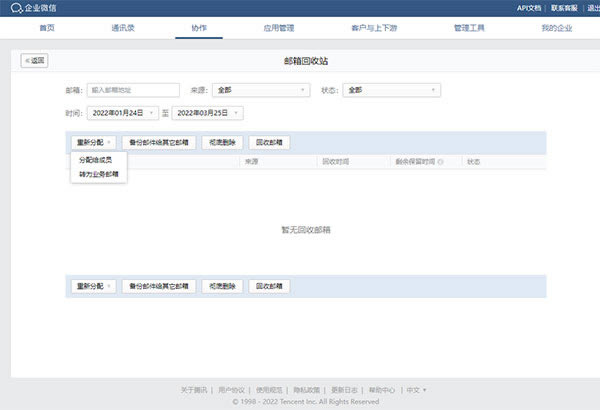Click the info icon beside 剩余保留时间
Screen dimensions: 600x410
[440, 162]
